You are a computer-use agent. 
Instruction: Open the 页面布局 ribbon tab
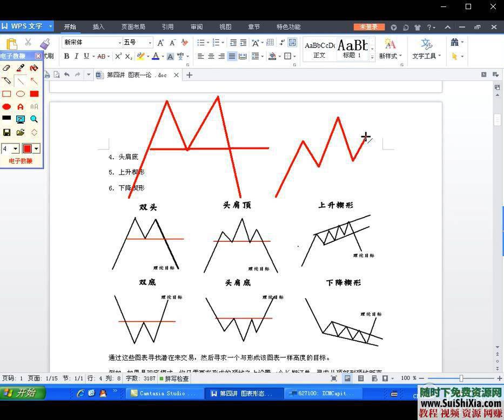(133, 27)
